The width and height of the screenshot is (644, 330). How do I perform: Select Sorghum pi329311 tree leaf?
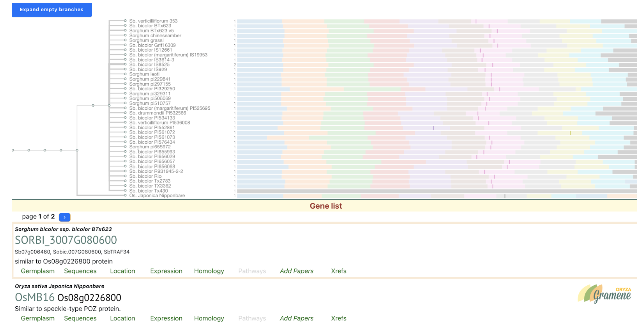point(150,94)
